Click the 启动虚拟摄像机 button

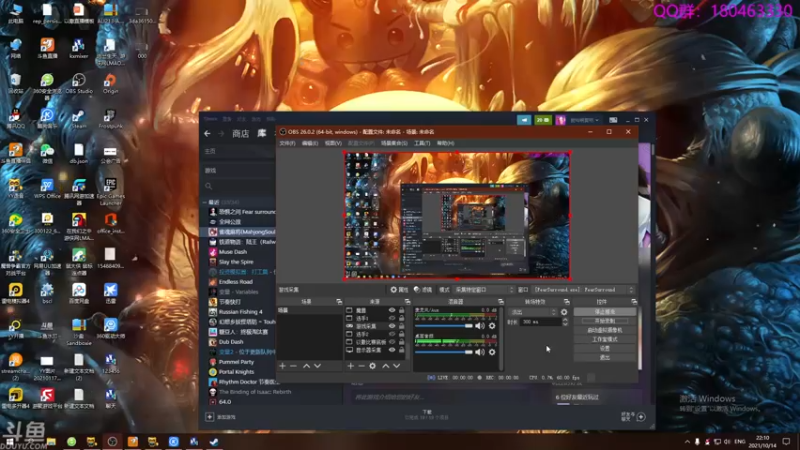pyautogui.click(x=605, y=330)
